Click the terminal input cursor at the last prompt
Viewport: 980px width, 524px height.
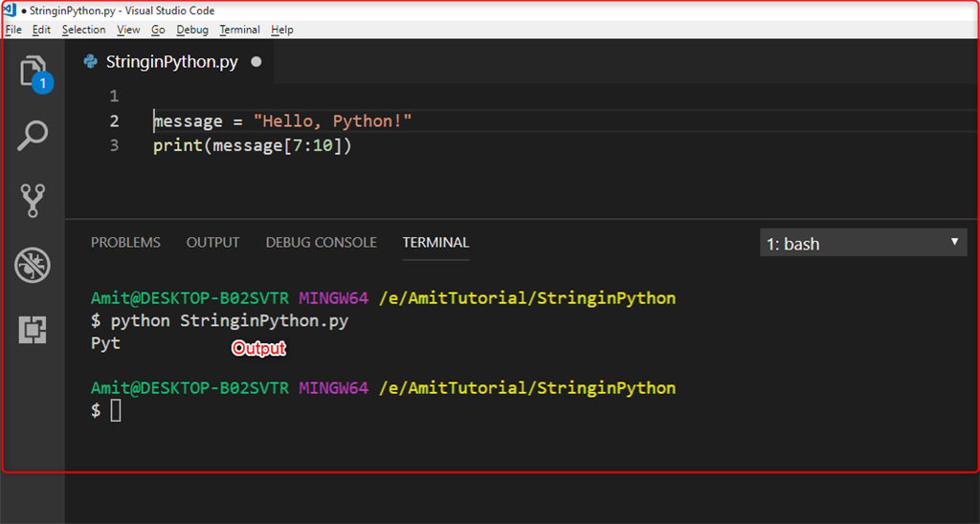[116, 410]
